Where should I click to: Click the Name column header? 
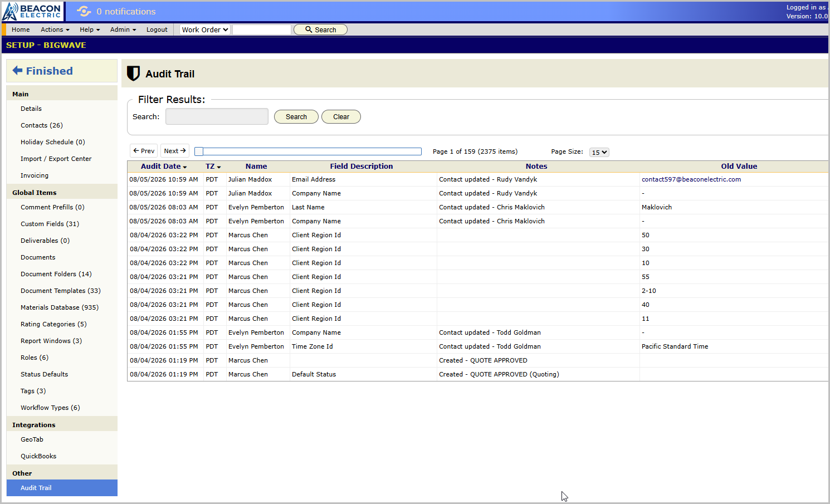tap(256, 166)
